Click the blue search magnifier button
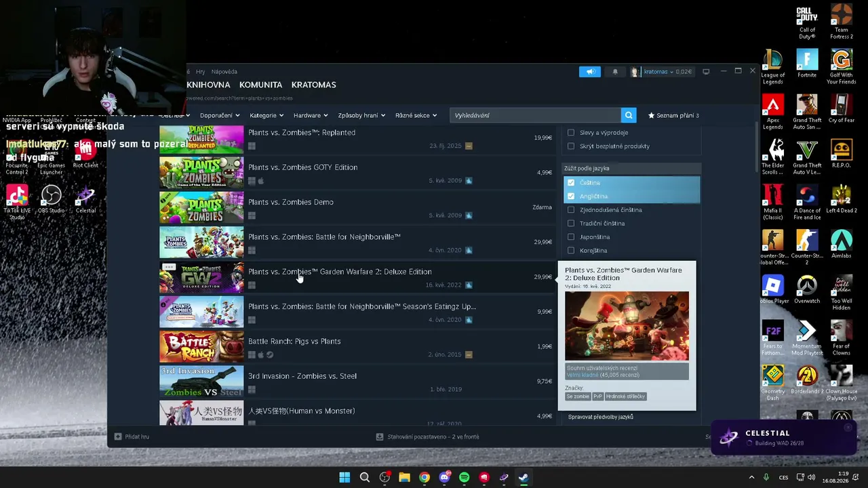Screen dimensions: 868x488 point(629,115)
